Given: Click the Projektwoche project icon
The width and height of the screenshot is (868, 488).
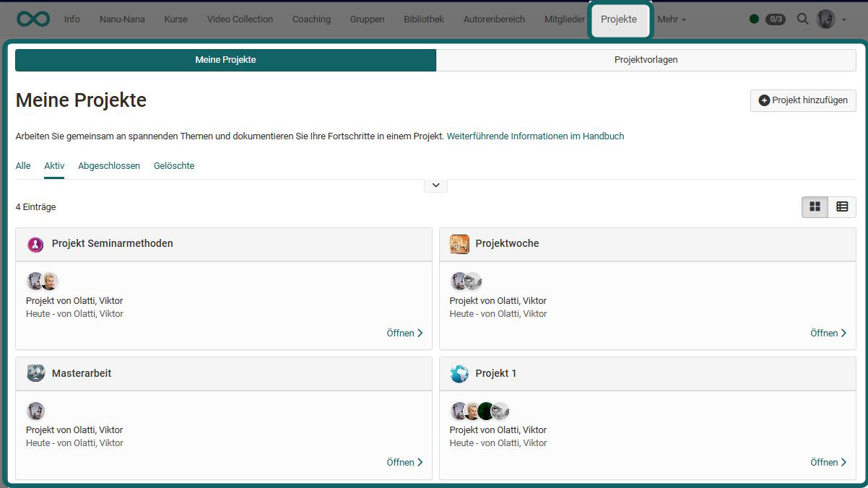Looking at the screenshot, I should [459, 244].
